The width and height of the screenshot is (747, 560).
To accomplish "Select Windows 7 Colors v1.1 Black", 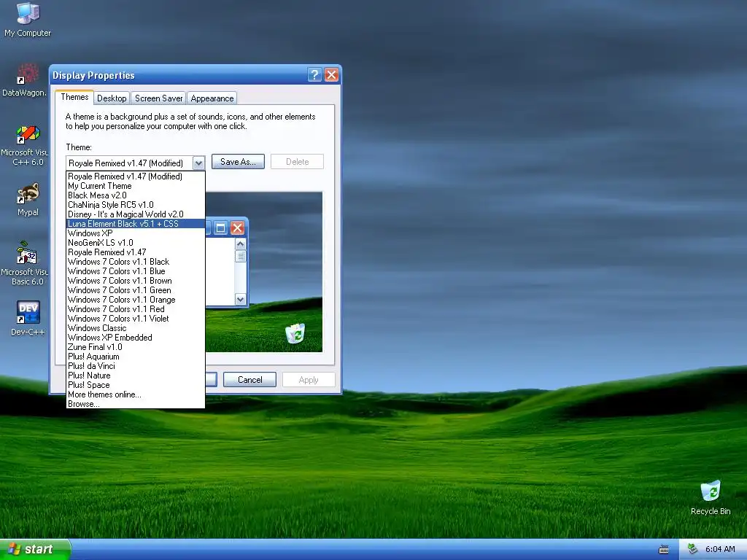I will (x=136, y=262).
